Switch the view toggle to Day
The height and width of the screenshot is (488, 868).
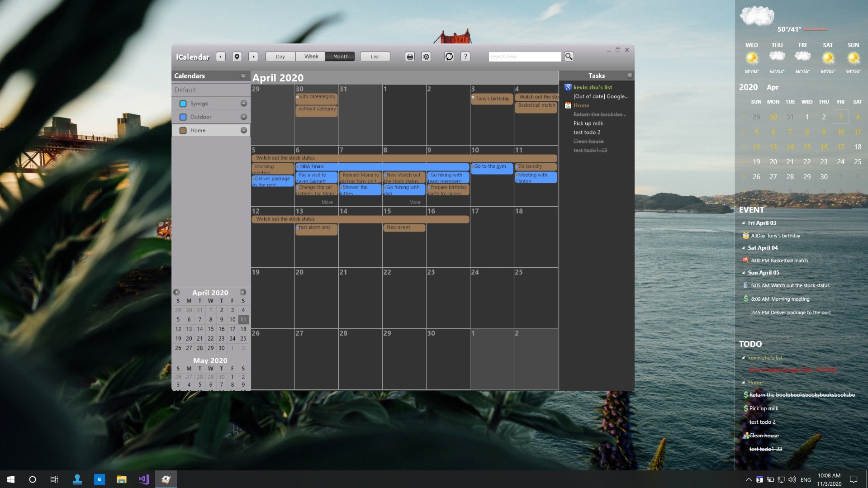click(x=280, y=57)
